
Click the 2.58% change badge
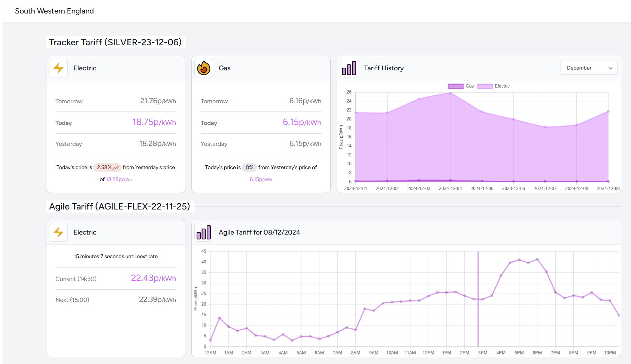(x=107, y=168)
